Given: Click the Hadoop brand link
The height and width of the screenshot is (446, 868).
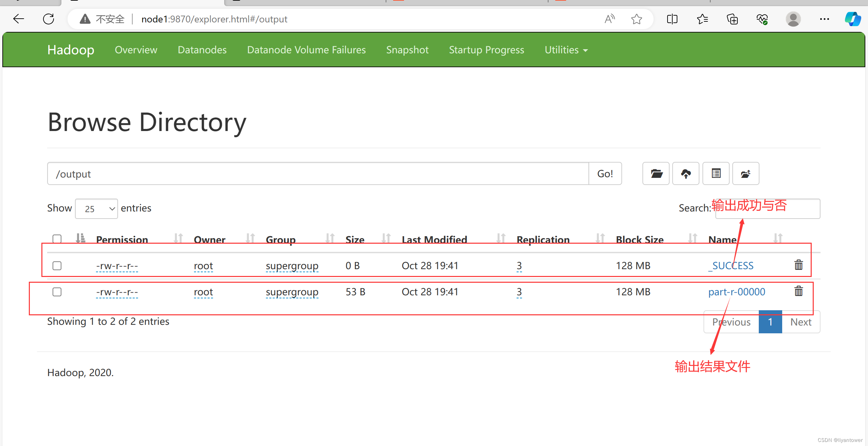Looking at the screenshot, I should (71, 50).
